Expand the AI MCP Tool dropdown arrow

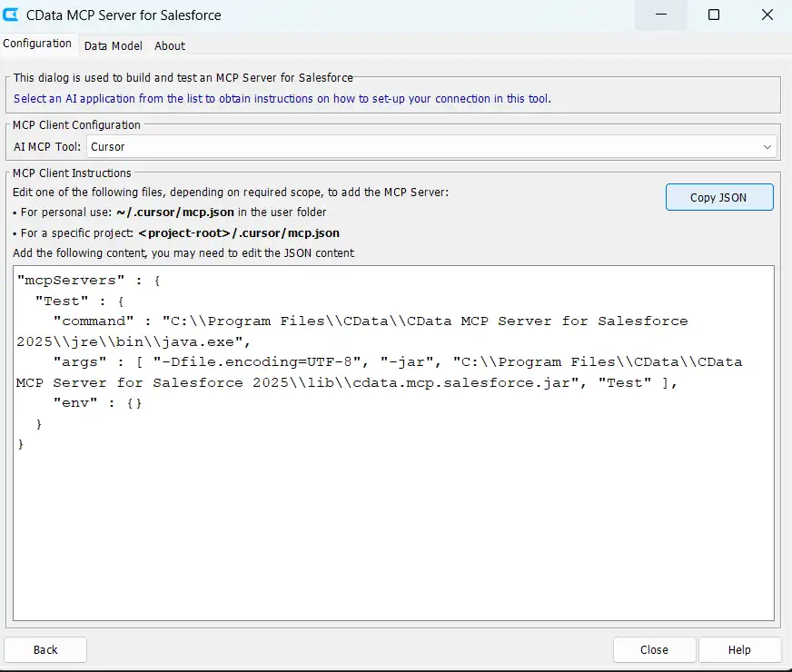click(768, 146)
